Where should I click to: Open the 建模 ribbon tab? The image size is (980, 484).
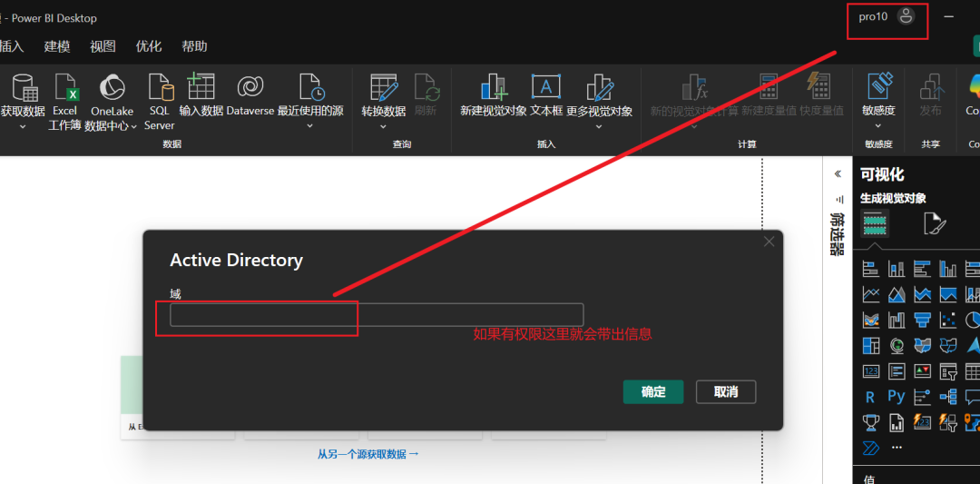point(57,46)
